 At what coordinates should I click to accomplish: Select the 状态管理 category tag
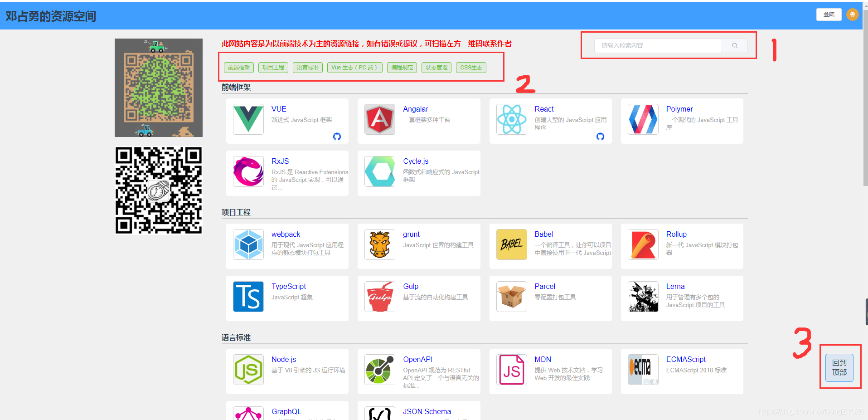[x=436, y=68]
